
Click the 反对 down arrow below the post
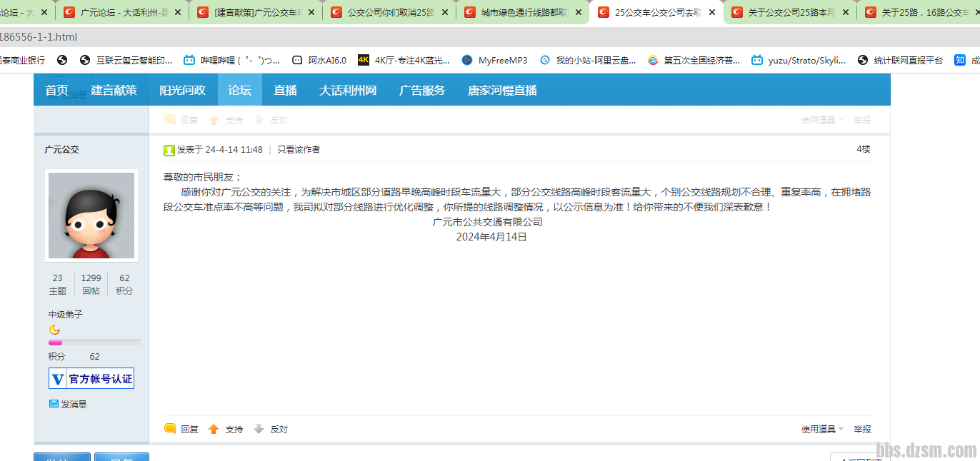(x=259, y=429)
